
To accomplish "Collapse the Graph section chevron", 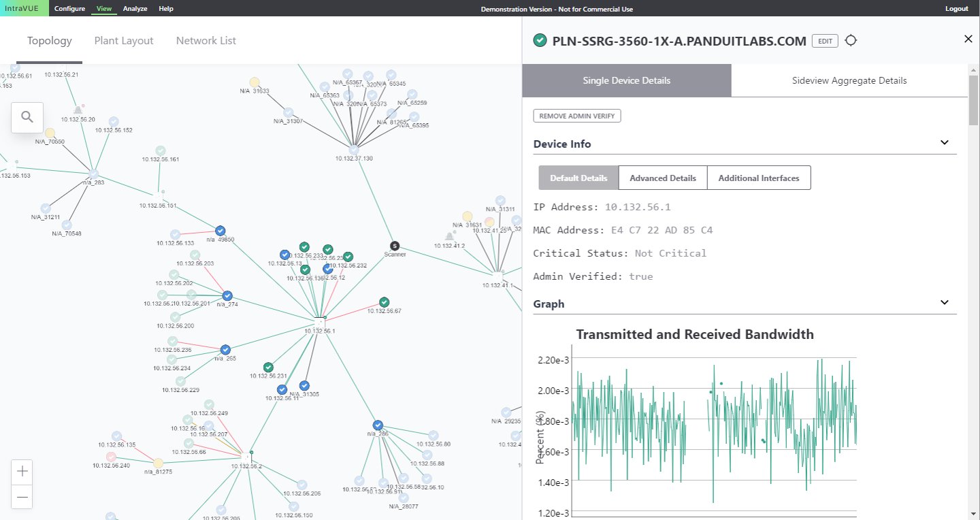I will point(944,303).
